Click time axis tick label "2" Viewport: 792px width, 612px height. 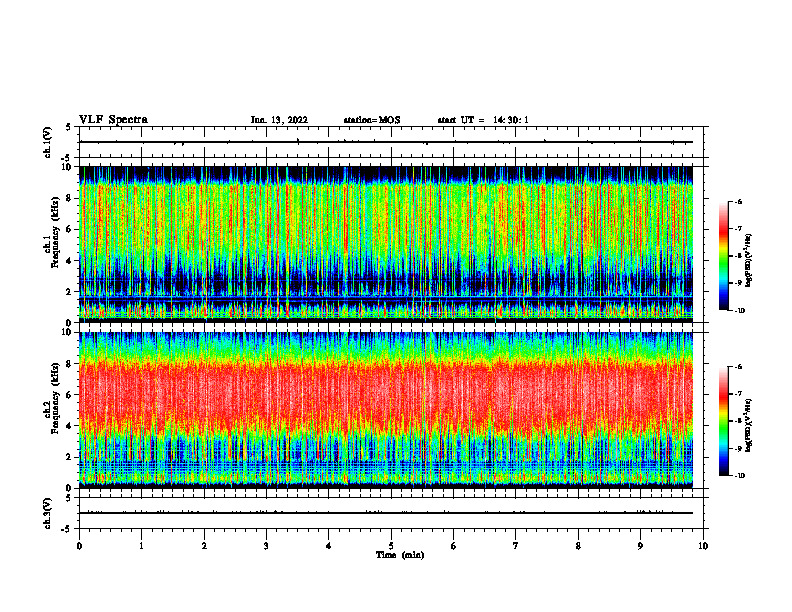[204, 546]
